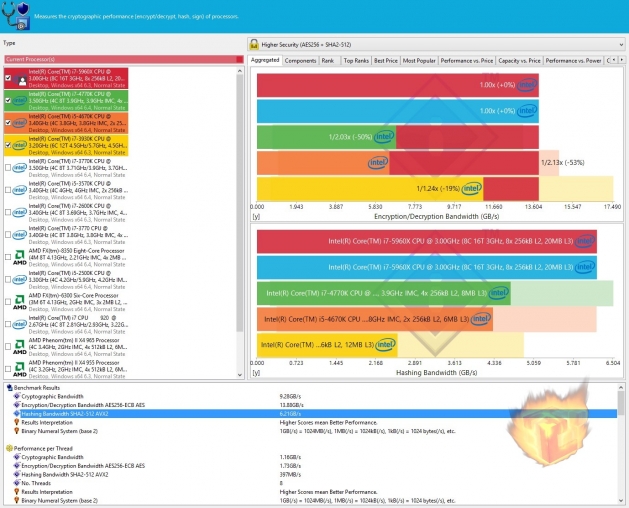This screenshot has height=508, width=629.
Task: Click the AMD logo of the FX-8350 row
Action: pos(20,257)
